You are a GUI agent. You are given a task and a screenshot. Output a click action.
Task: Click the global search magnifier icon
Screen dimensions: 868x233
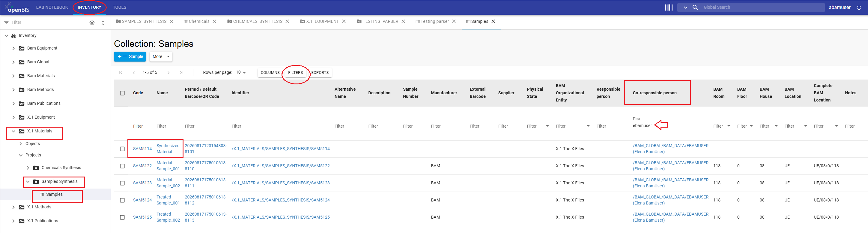pyautogui.click(x=695, y=8)
